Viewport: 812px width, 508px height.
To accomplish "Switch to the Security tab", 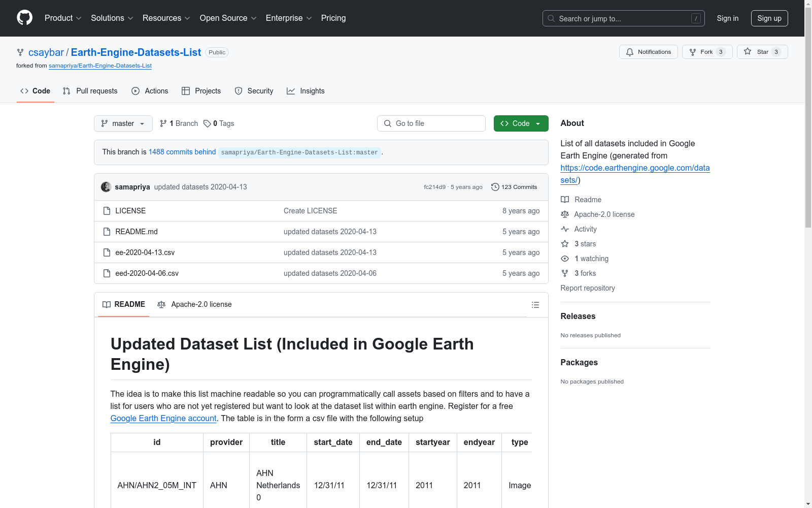I will click(x=254, y=91).
